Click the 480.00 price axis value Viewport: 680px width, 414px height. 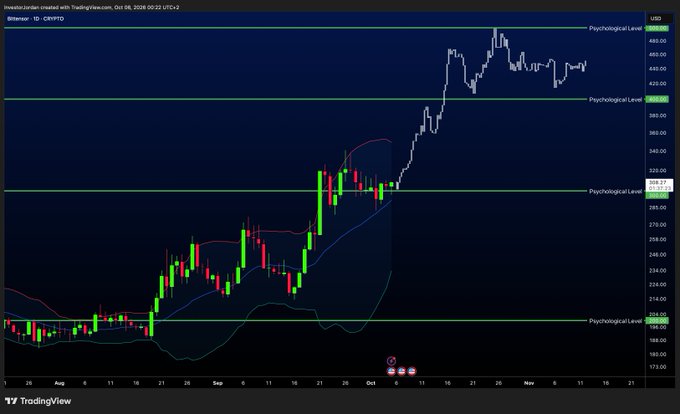658,41
